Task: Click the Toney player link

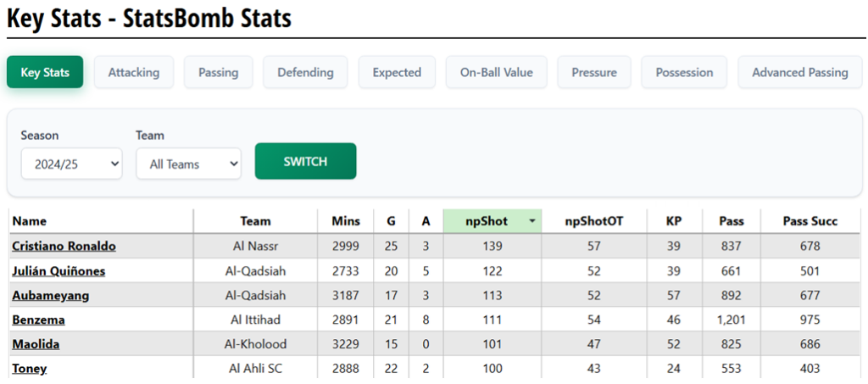Action: (x=30, y=369)
